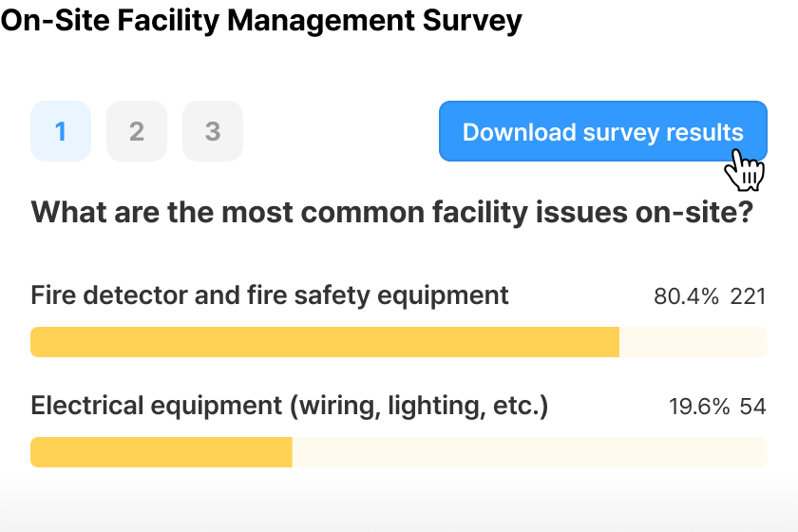Click the gray faded footer area

click(399, 506)
